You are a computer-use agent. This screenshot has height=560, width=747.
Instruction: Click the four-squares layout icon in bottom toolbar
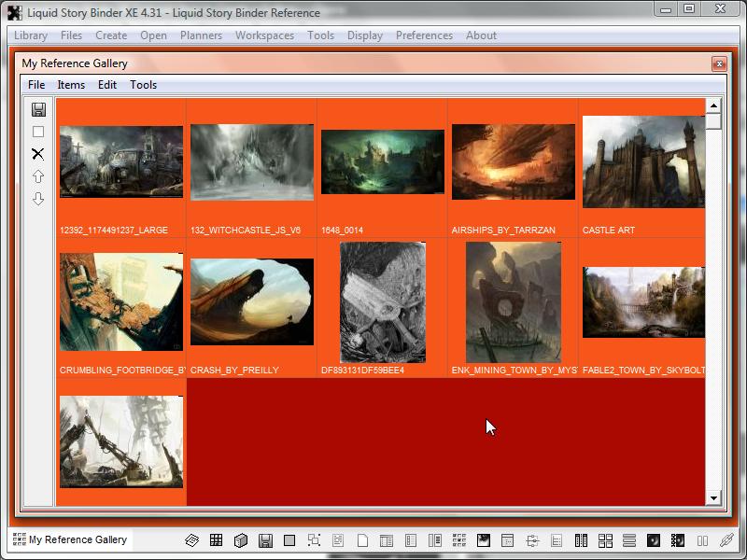(x=605, y=540)
